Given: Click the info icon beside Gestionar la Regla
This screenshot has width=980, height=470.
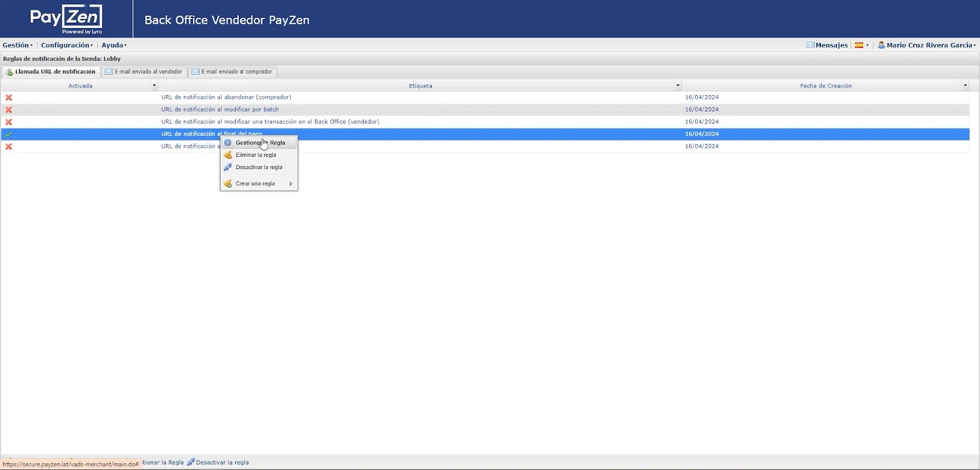Looking at the screenshot, I should point(228,143).
